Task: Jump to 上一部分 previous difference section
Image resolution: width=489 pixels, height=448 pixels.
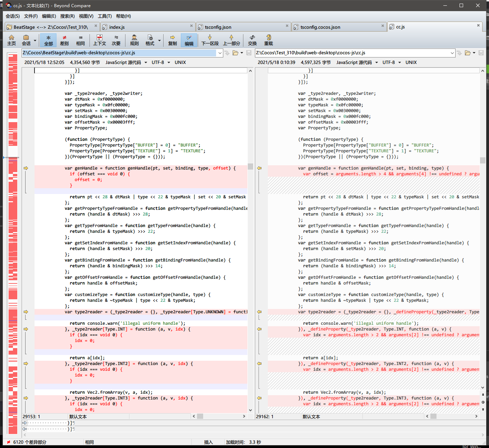Action: [232, 40]
